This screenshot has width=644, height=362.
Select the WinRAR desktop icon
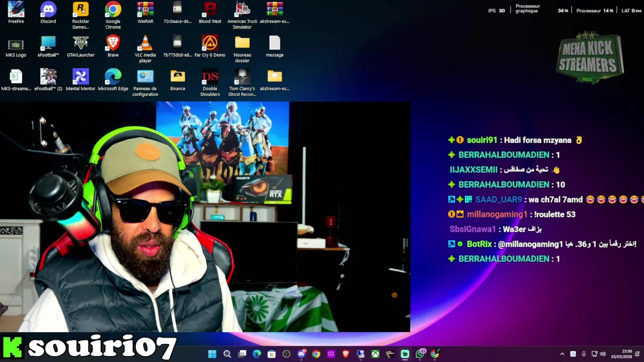coord(145,13)
